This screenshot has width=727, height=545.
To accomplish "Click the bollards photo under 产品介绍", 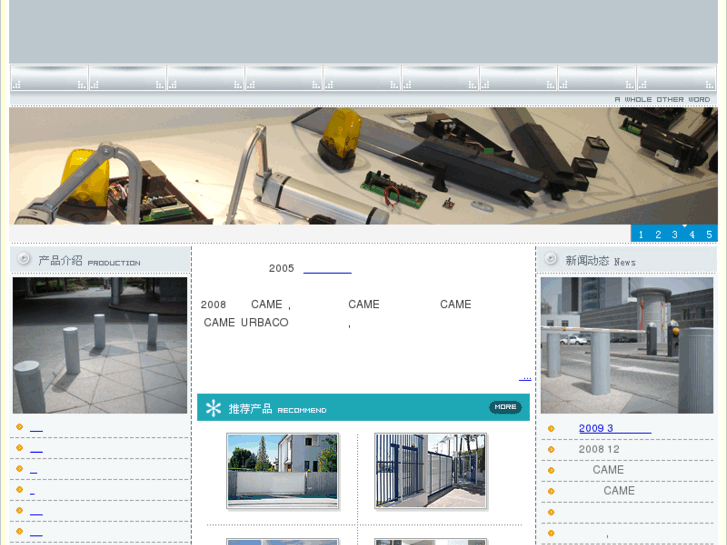I will point(100,345).
